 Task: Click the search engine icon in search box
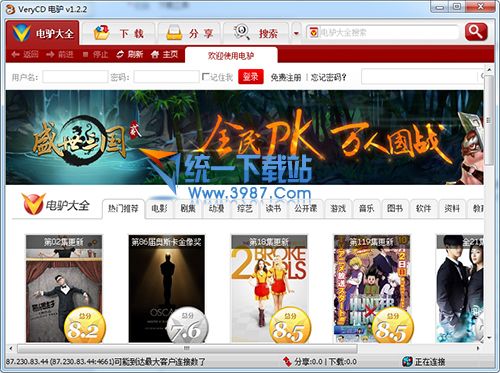[x=313, y=33]
